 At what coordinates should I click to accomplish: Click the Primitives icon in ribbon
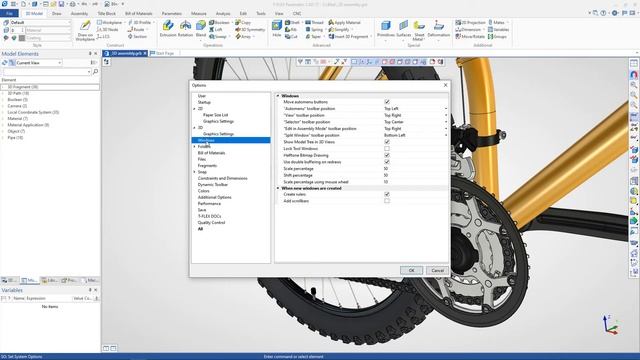[386, 26]
